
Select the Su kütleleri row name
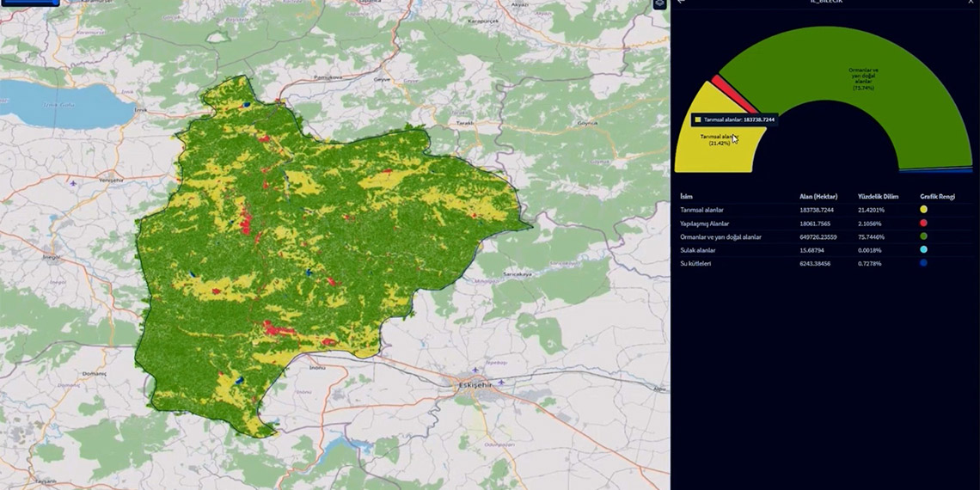click(x=695, y=263)
